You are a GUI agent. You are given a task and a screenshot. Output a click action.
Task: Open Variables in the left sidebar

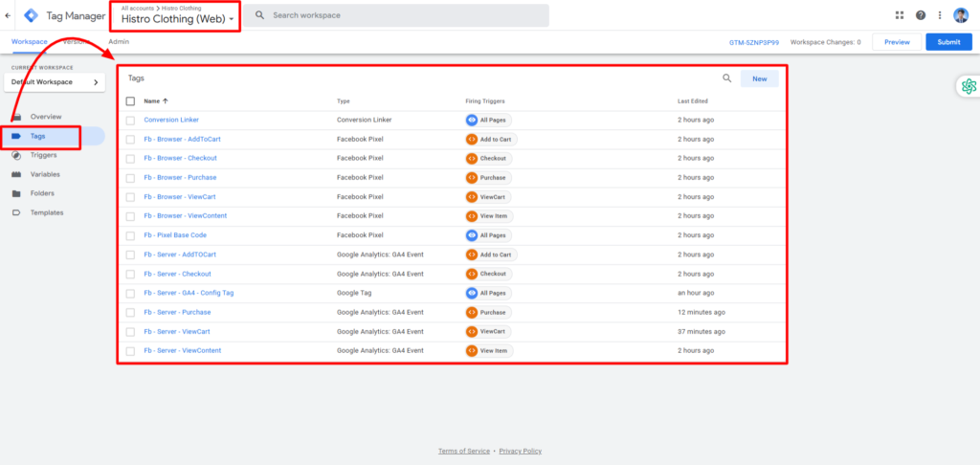click(x=46, y=174)
